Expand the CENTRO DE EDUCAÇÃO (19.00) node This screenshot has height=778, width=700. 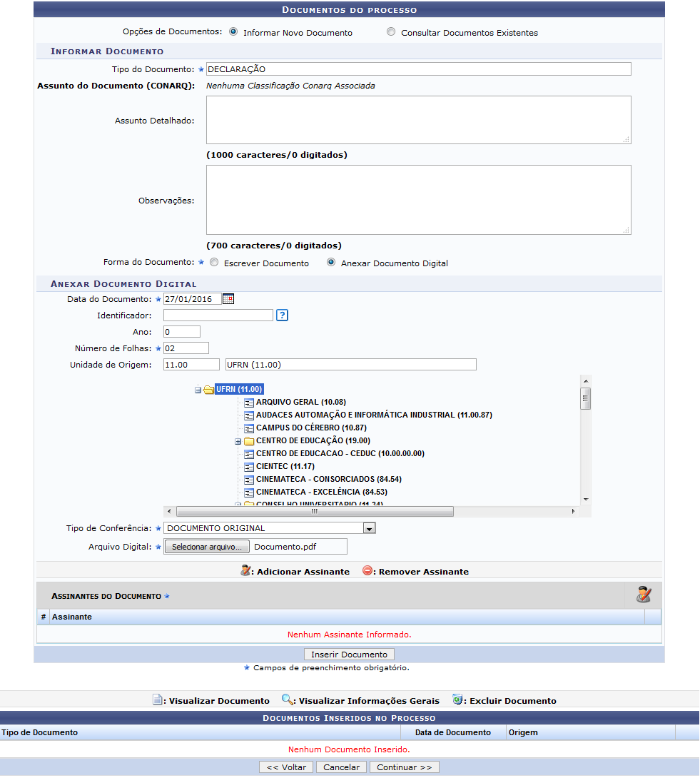coord(238,441)
